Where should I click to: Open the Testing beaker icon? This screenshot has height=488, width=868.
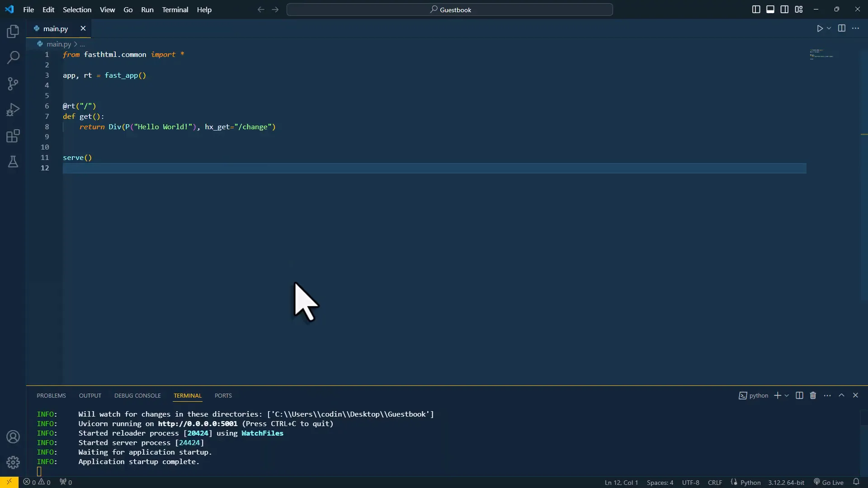[x=13, y=162]
